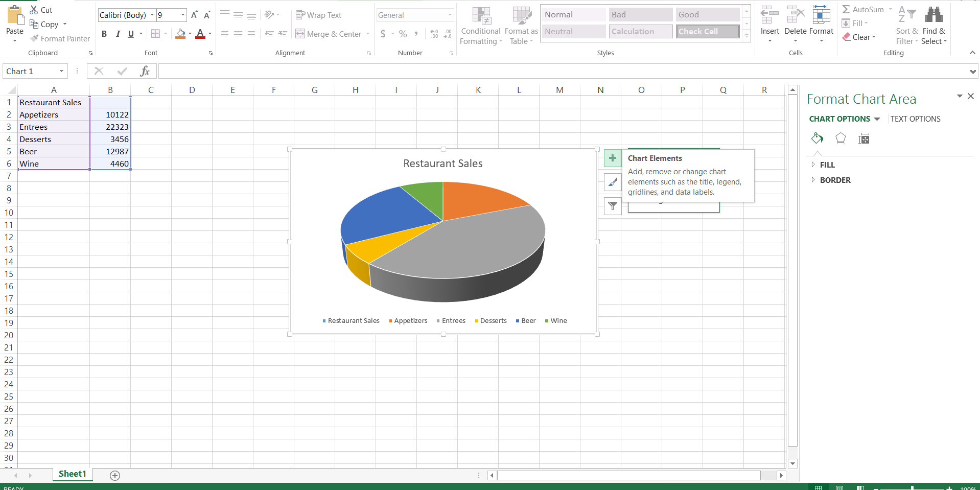The image size is (980, 490).
Task: Toggle center text horizontally
Action: pyautogui.click(x=238, y=34)
